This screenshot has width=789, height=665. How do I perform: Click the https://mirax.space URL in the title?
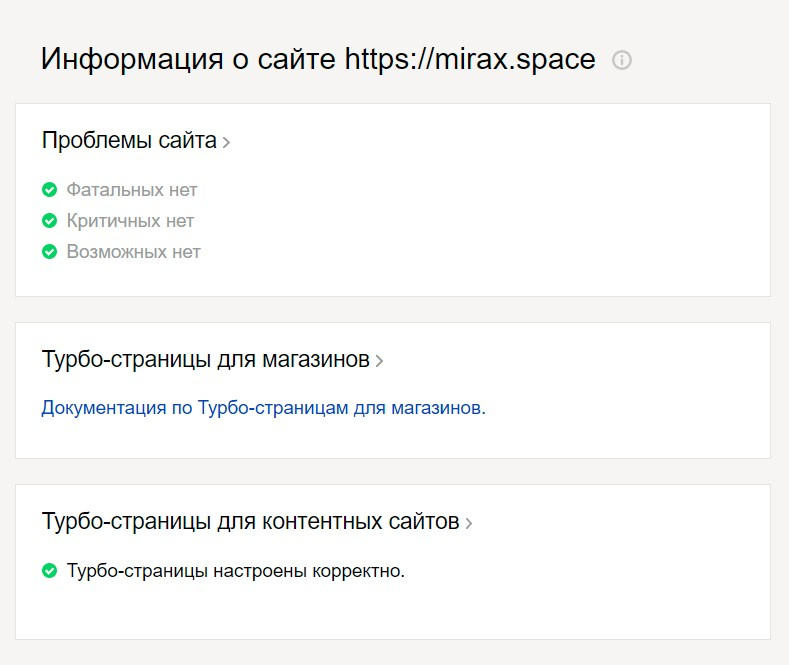coord(470,60)
